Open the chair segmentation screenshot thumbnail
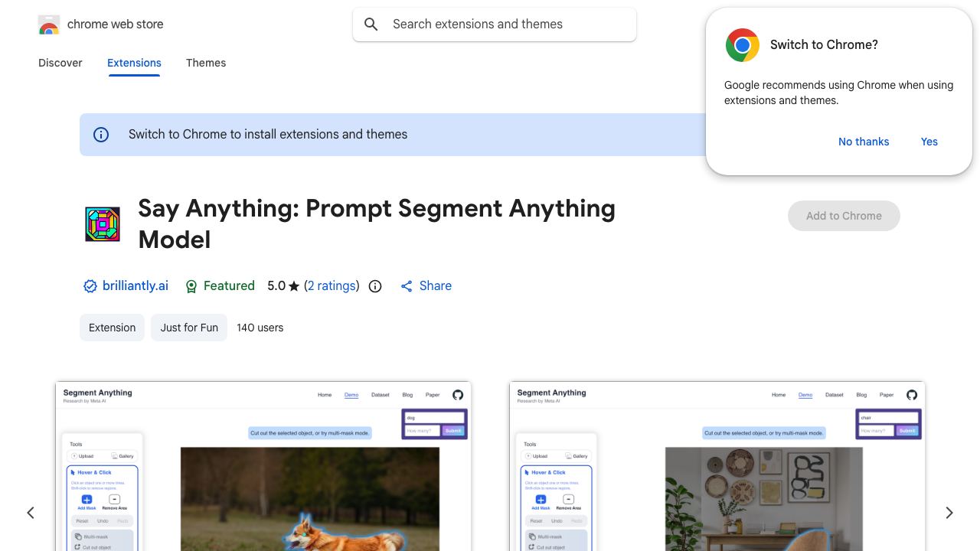980x551 pixels. (717, 467)
